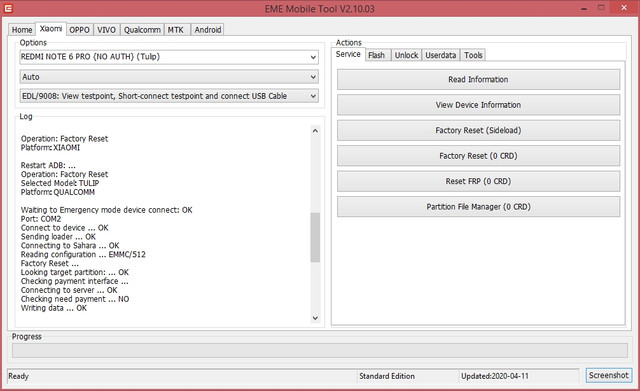Click 'Selected Model: TULIP' log line

pyautogui.click(x=60, y=183)
